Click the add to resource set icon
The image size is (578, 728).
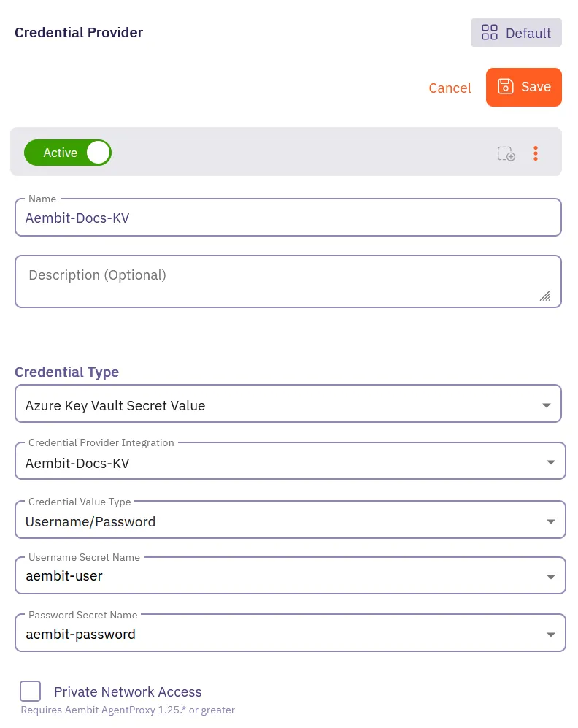click(x=506, y=153)
